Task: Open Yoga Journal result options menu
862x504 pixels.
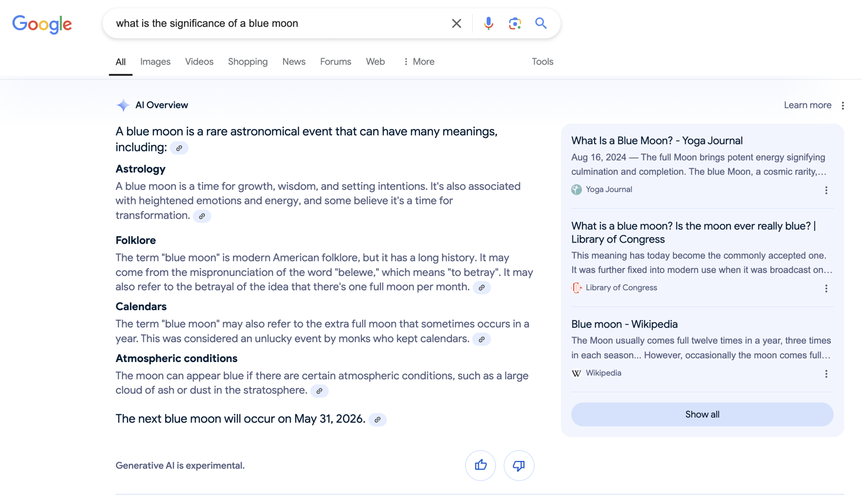Action: (x=826, y=190)
